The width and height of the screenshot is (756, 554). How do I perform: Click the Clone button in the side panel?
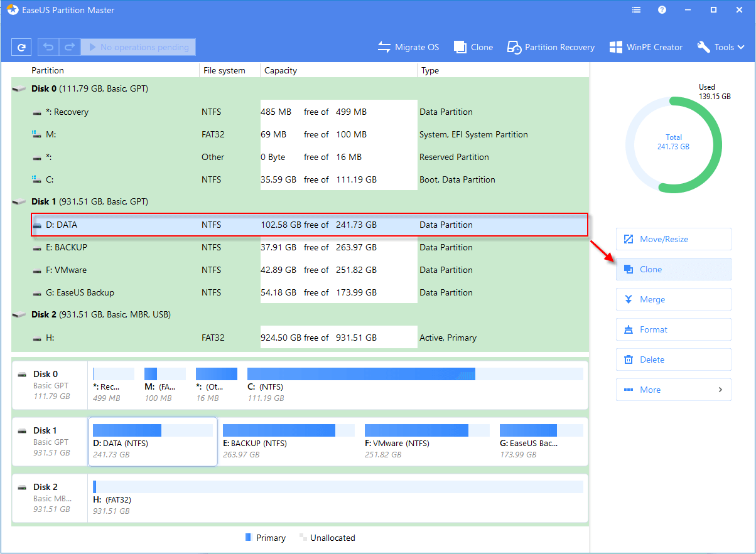pos(673,269)
